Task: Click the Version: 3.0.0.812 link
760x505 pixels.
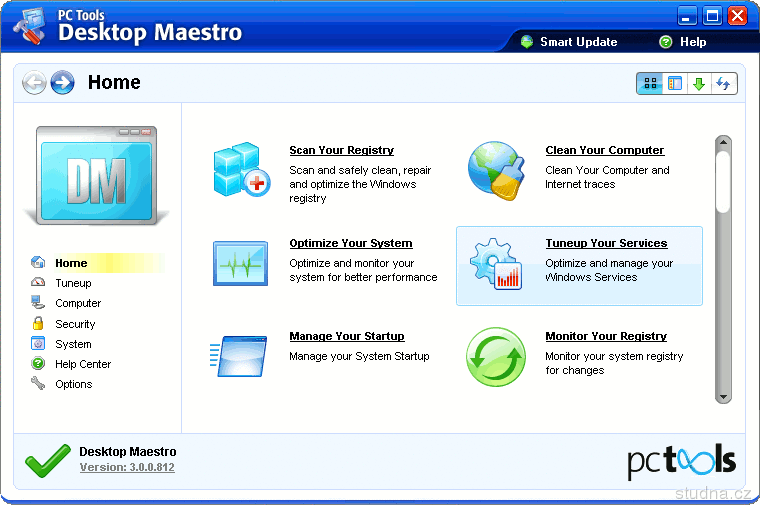Action: (x=127, y=467)
